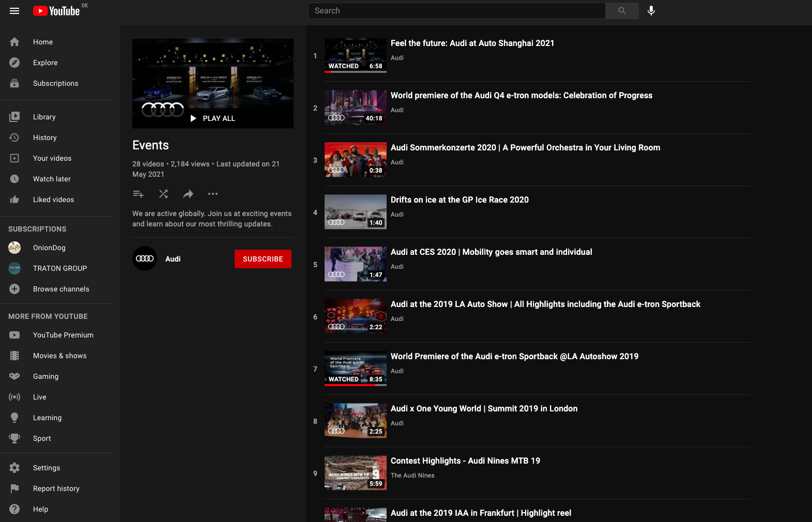
Task: Click PLAY ALL on the playlist
Action: tap(213, 118)
